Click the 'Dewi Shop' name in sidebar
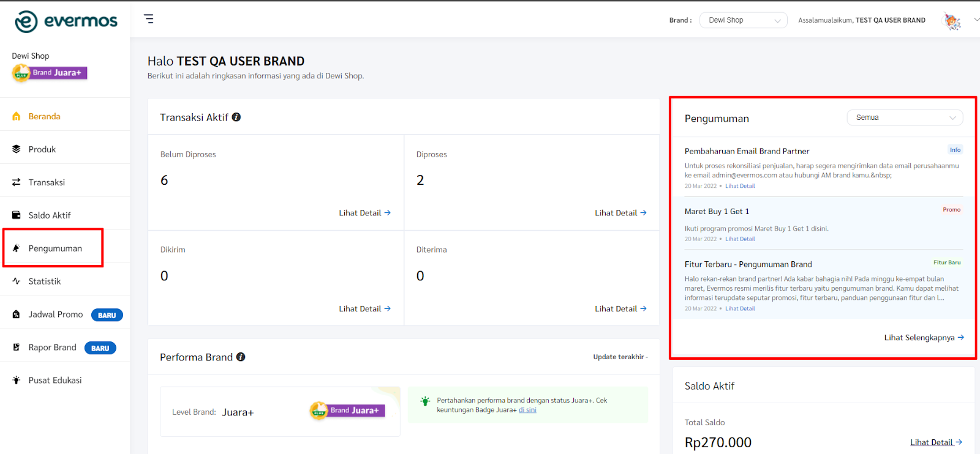The height and width of the screenshot is (454, 980). point(31,56)
